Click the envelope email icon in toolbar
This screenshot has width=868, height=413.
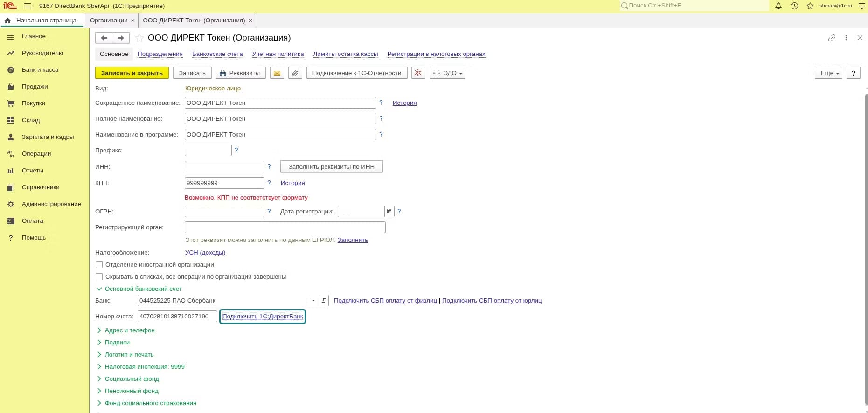pyautogui.click(x=277, y=73)
